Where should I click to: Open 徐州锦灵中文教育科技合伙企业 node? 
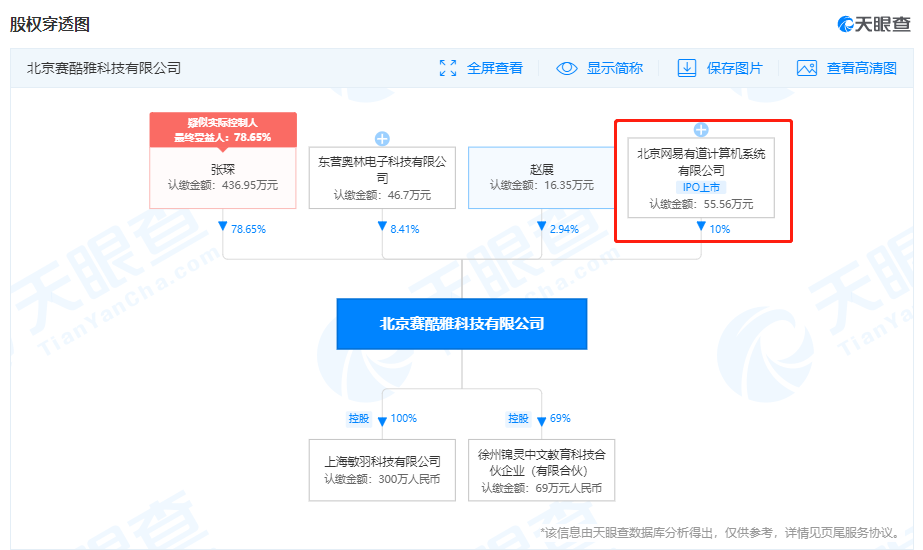542,470
